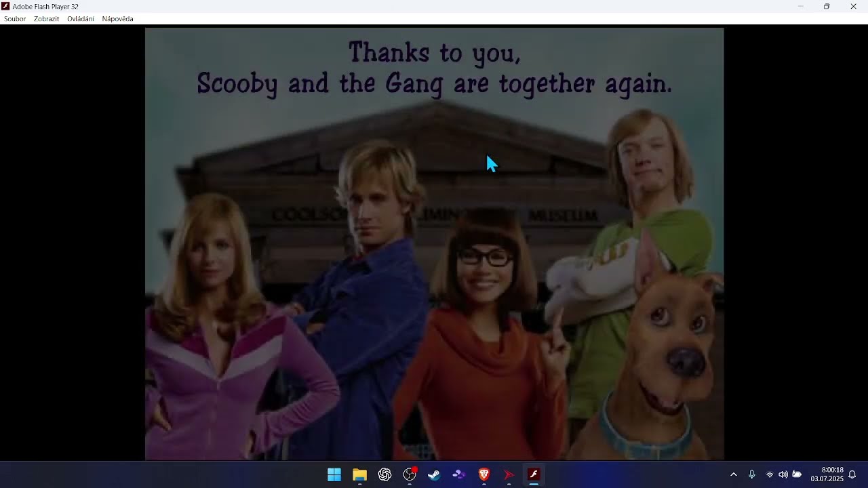Restore down the Flash Player window
Image resolution: width=868 pixels, height=488 pixels.
[827, 6]
